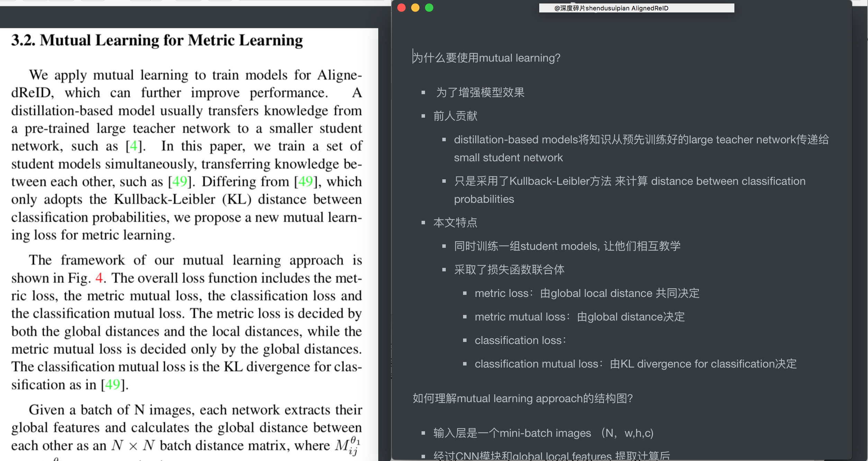The height and width of the screenshot is (461, 868).
Task: Click bullet marker beside 前人贡献
Action: pyautogui.click(x=423, y=116)
